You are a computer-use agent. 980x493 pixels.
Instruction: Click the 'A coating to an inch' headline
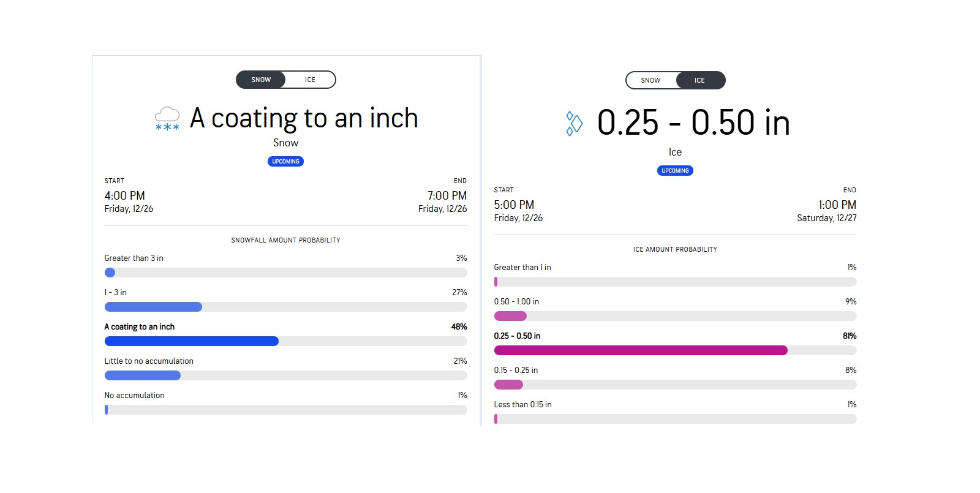pyautogui.click(x=304, y=118)
